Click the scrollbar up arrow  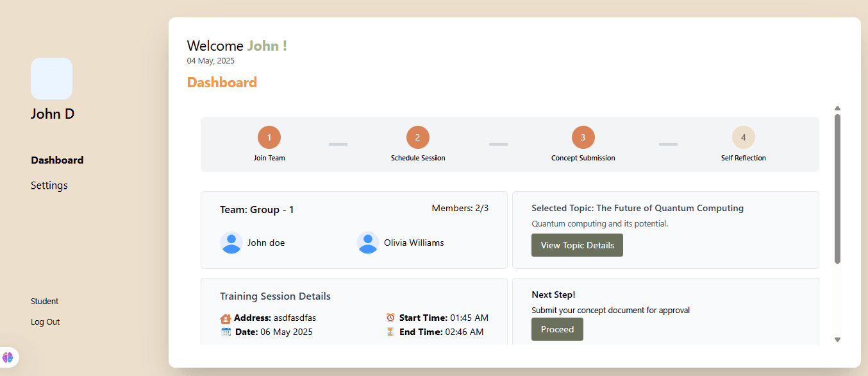tap(837, 108)
